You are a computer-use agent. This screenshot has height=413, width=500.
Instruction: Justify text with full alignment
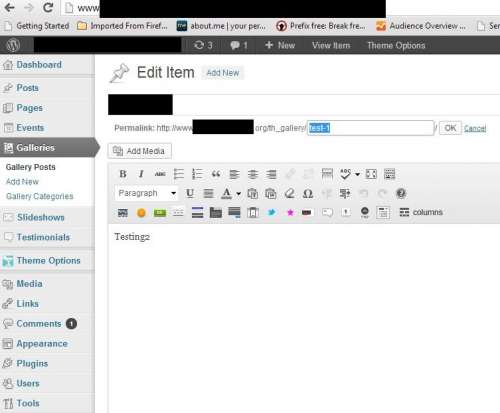209,193
